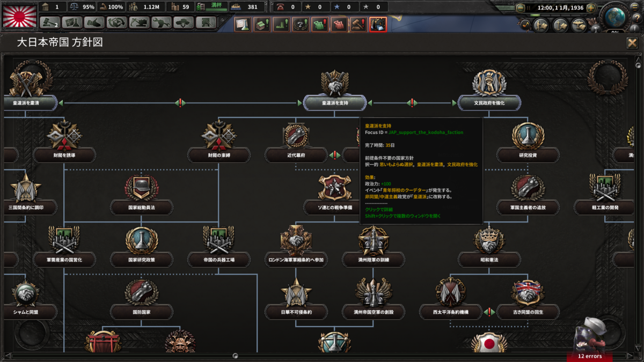
Task: Open the Logistics menu button
Action: point(206,23)
